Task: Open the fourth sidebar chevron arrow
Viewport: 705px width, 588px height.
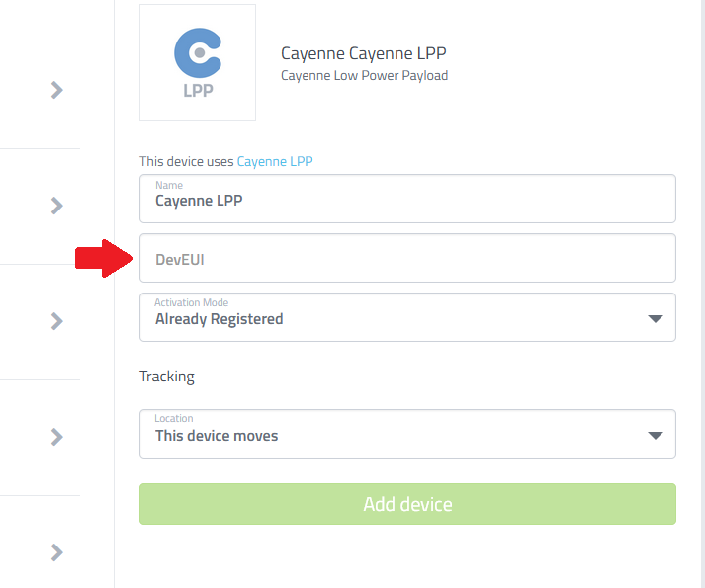Action: 57,437
